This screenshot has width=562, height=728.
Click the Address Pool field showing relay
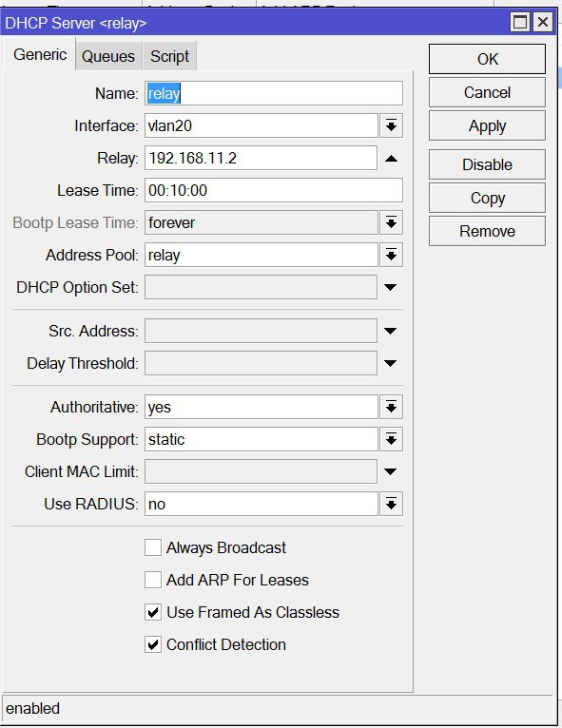(261, 256)
